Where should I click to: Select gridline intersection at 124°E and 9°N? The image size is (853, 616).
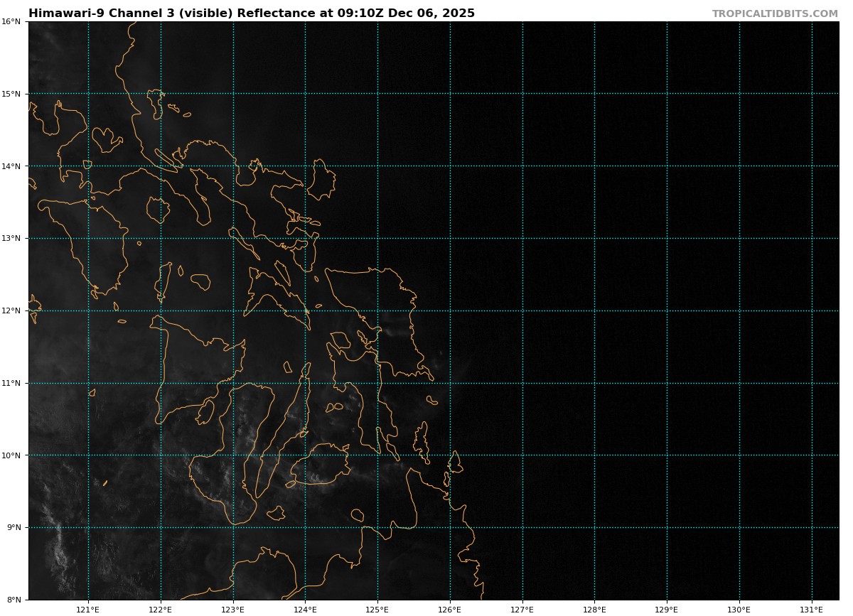[306, 527]
